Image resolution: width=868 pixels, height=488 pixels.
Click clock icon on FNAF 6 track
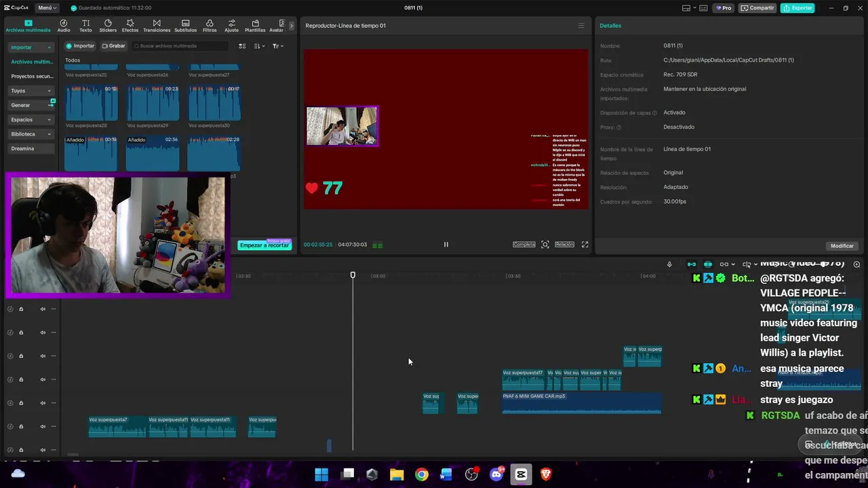(x=10, y=403)
